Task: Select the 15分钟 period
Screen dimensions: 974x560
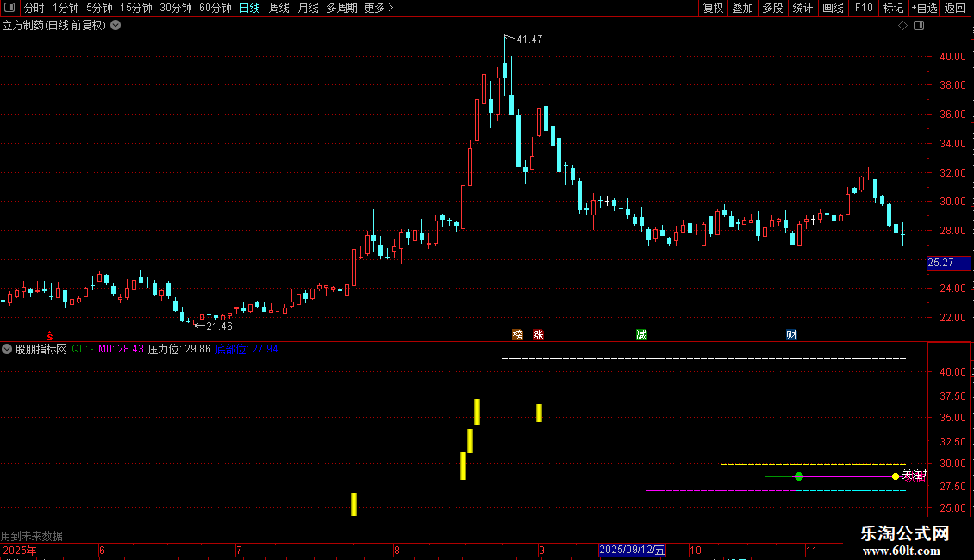Action: [136, 8]
